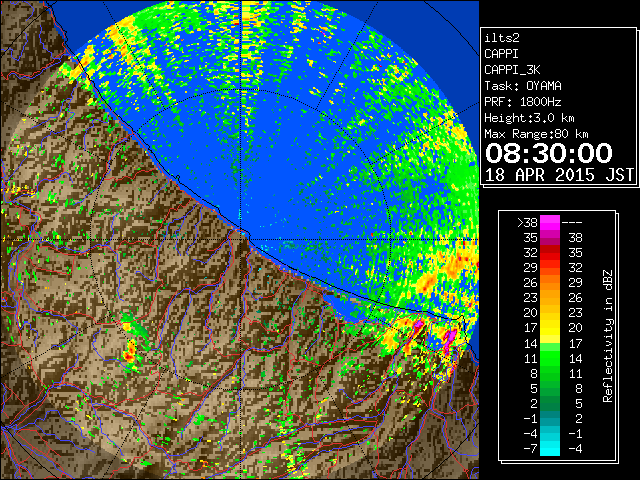640x480 pixels.
Task: Select the dark red 32–35 dBZ color band
Action: coord(550,253)
